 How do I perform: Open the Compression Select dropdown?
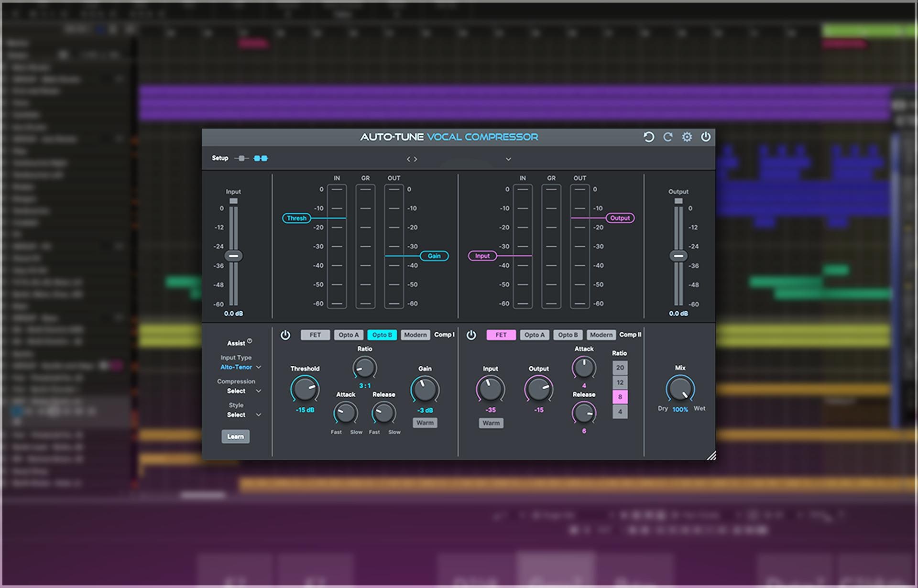tap(244, 391)
